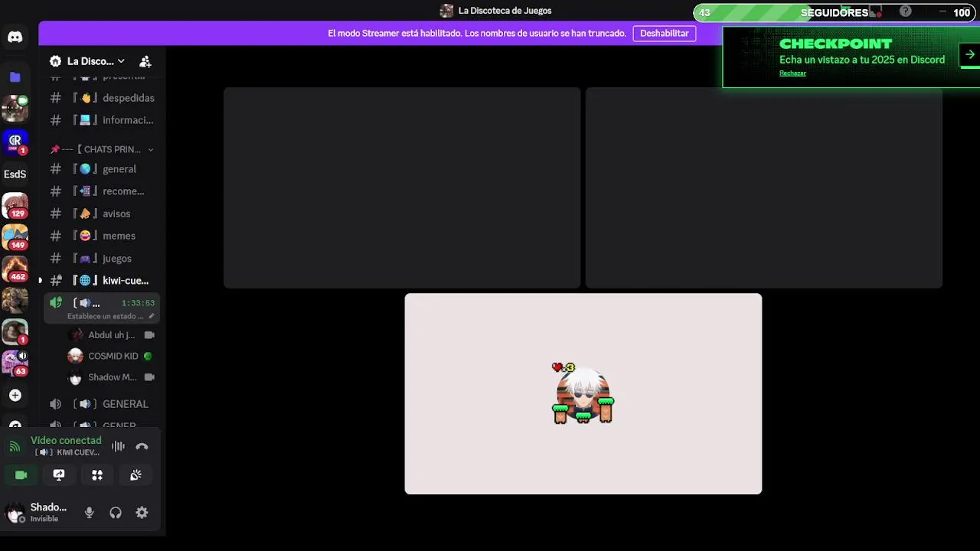Collapse the CHATS PRINCIPALES category
The width and height of the screenshot is (980, 551).
[102, 149]
